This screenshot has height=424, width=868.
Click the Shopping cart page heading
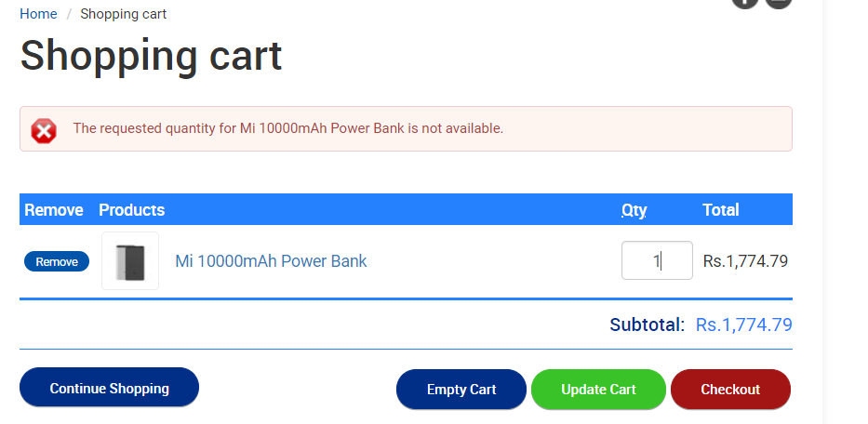(151, 57)
